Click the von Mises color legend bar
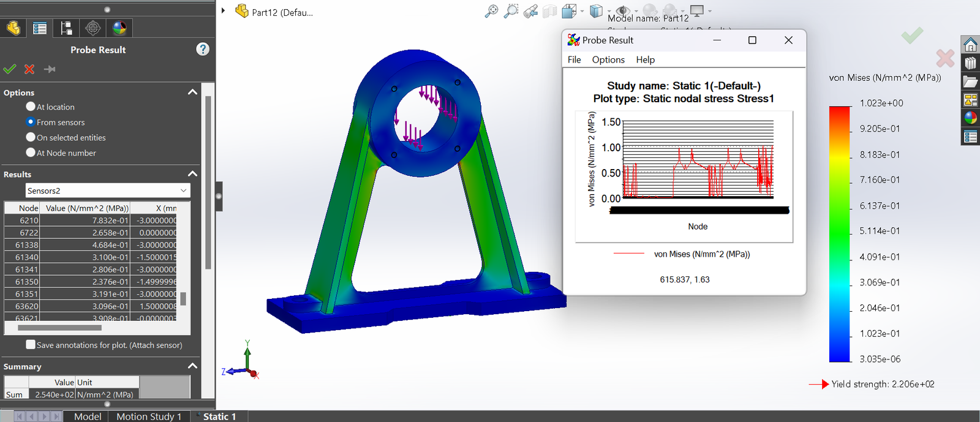The height and width of the screenshot is (422, 980). coord(840,234)
